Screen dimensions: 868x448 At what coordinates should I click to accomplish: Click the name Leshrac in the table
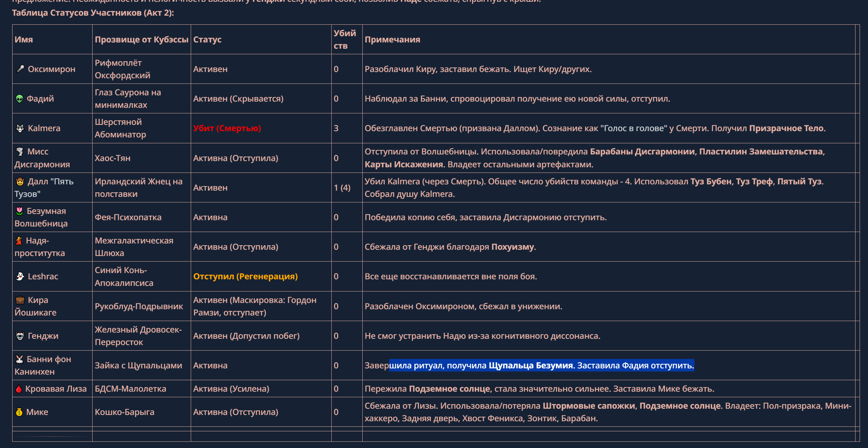(x=43, y=276)
